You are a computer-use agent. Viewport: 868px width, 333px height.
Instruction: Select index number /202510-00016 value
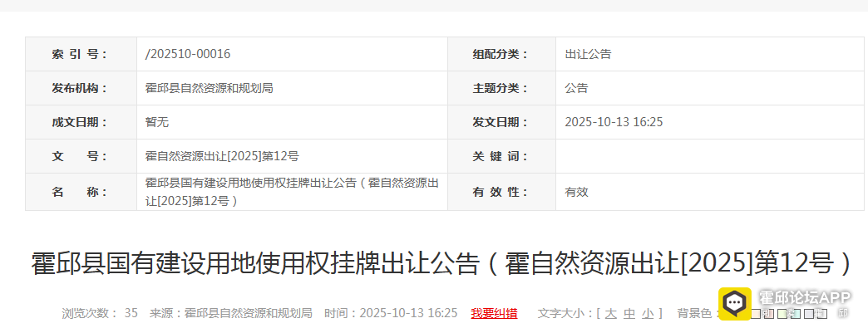pyautogui.click(x=188, y=54)
